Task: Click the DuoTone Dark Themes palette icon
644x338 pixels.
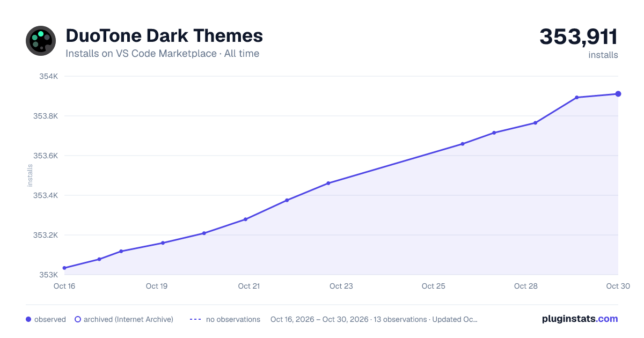Action: (x=41, y=41)
